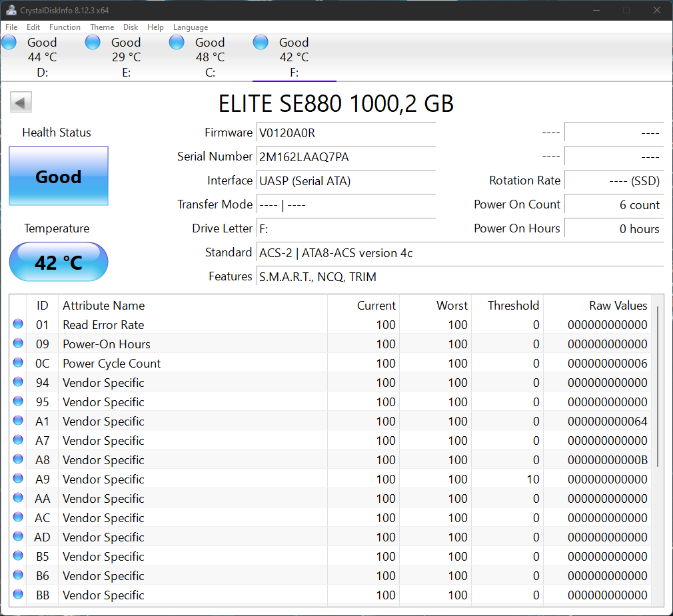Click raw value 000000000006 for Power Cycle Count

607,364
